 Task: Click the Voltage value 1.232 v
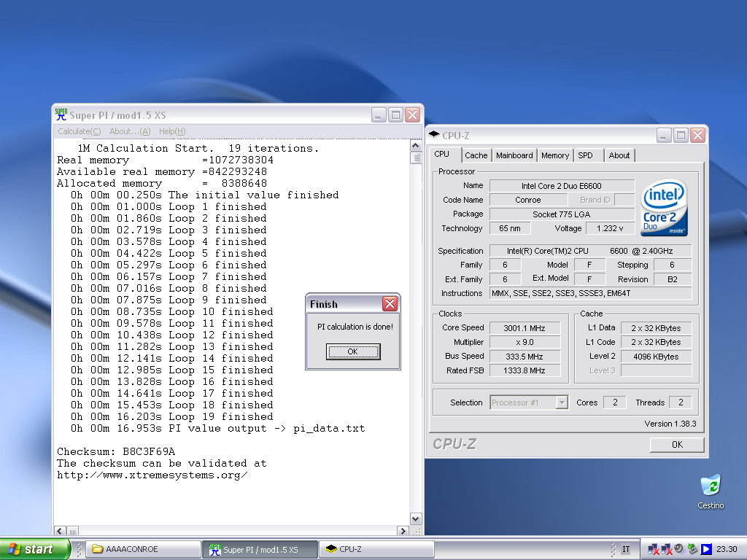click(x=611, y=228)
